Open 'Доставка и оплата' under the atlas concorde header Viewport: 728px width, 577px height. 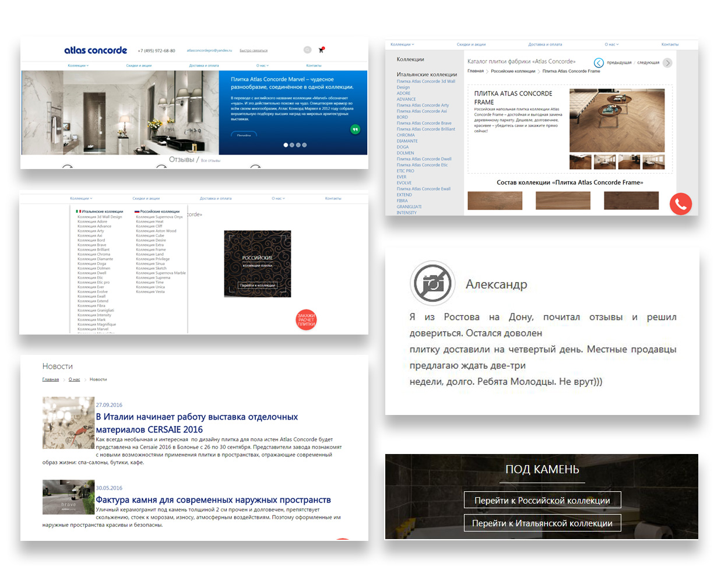[204, 66]
